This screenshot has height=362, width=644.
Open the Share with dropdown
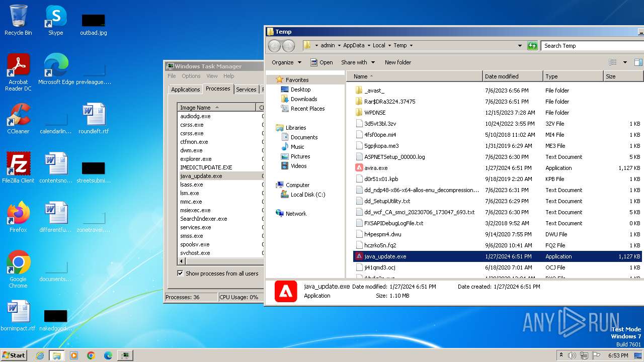pyautogui.click(x=358, y=62)
